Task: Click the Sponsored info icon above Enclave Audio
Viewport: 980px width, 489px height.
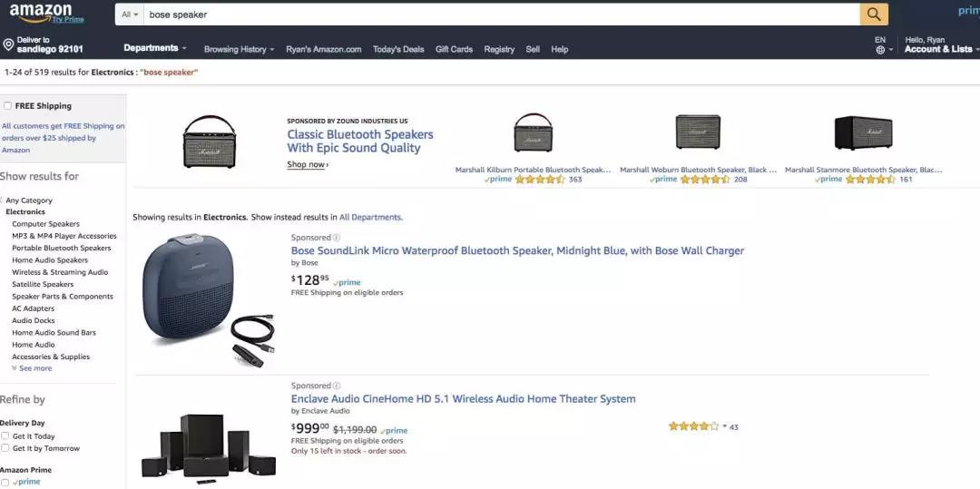Action: (x=337, y=386)
